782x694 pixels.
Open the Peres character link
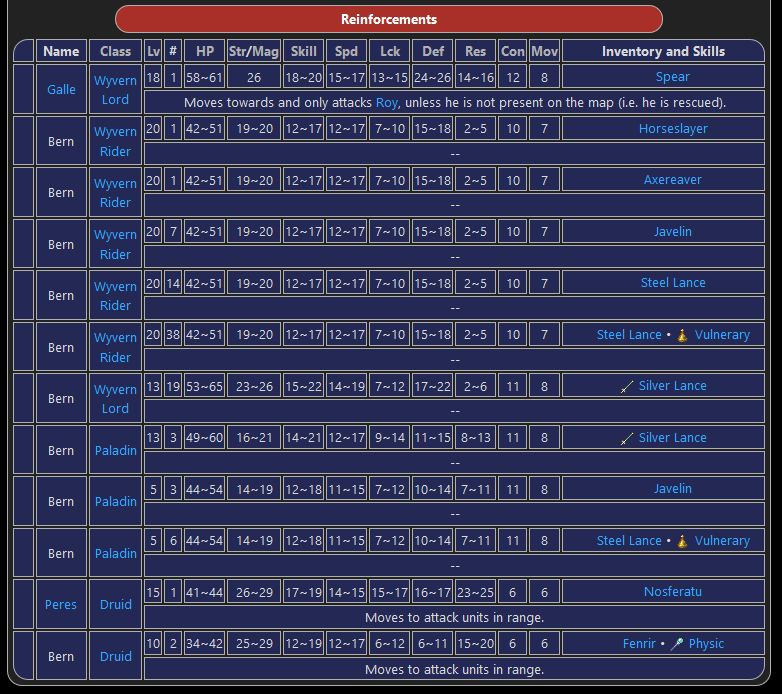click(61, 605)
